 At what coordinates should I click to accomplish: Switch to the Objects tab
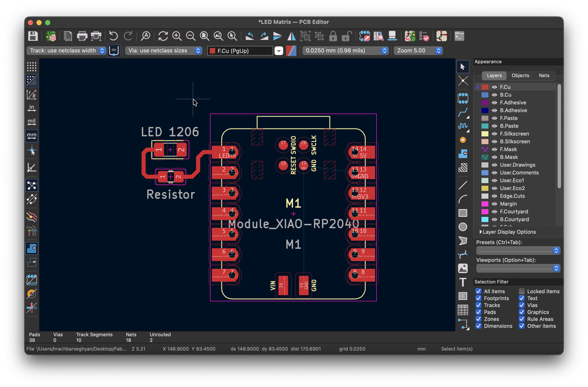(520, 75)
